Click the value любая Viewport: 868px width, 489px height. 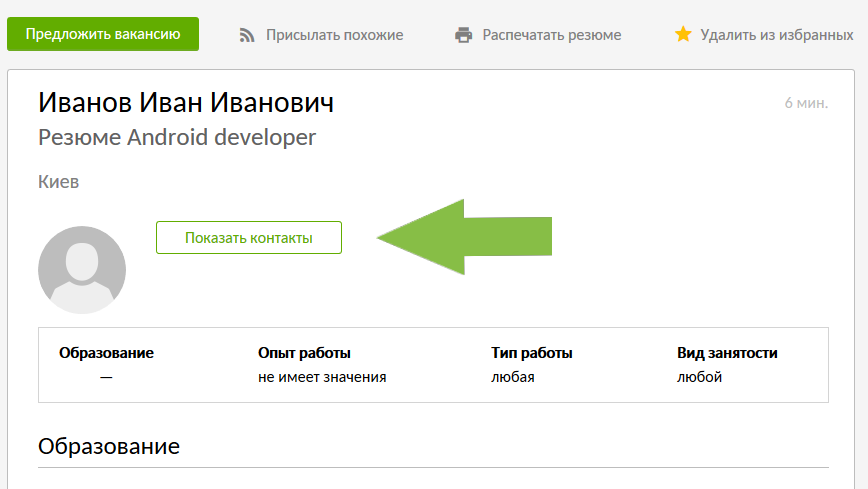pyautogui.click(x=513, y=377)
